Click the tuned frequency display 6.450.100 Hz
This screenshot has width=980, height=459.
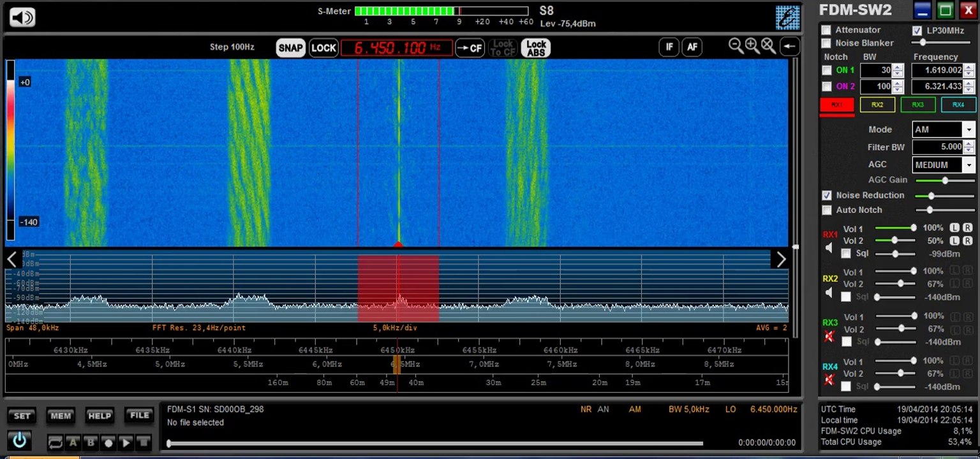click(x=396, y=48)
